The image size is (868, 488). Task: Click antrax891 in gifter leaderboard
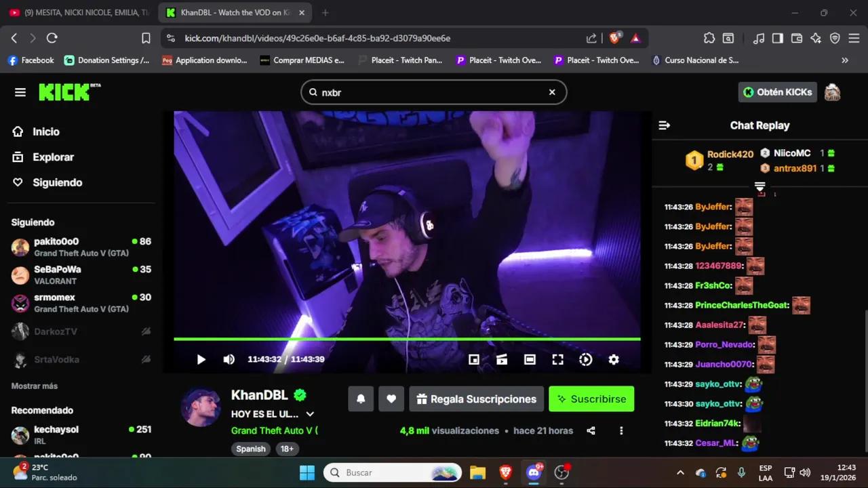click(795, 168)
